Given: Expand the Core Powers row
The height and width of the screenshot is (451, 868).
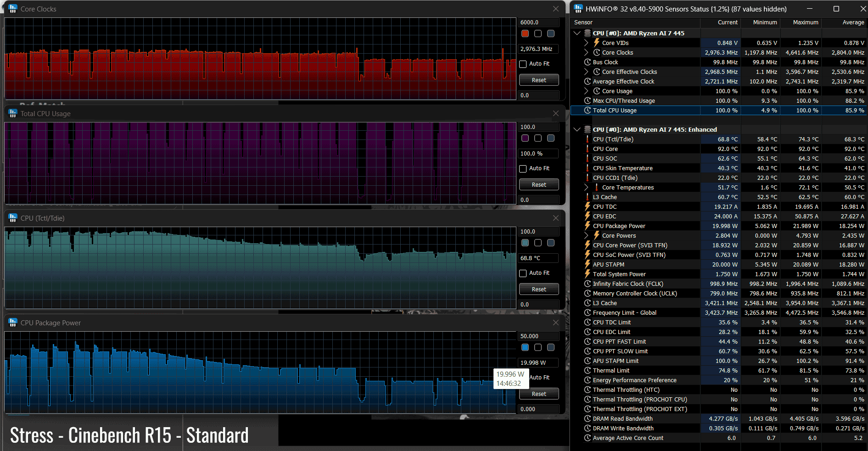Looking at the screenshot, I should pyautogui.click(x=586, y=235).
